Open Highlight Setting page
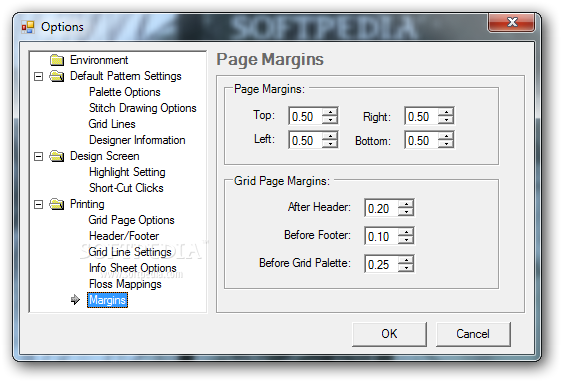The image size is (562, 382). click(127, 172)
